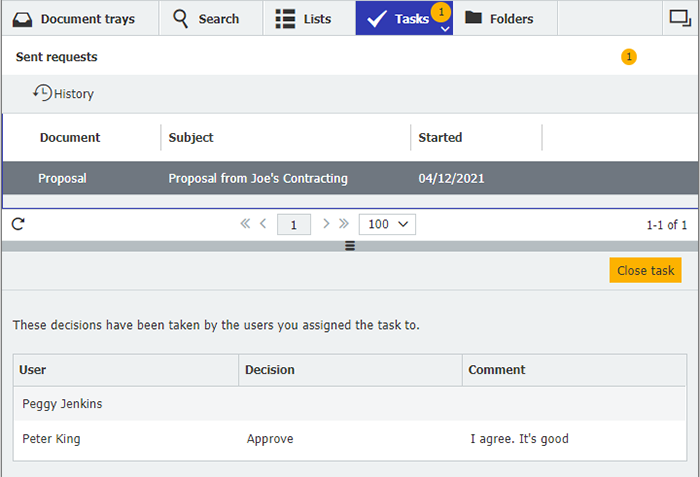The width and height of the screenshot is (700, 477).
Task: Click the page number input field
Action: click(x=294, y=225)
